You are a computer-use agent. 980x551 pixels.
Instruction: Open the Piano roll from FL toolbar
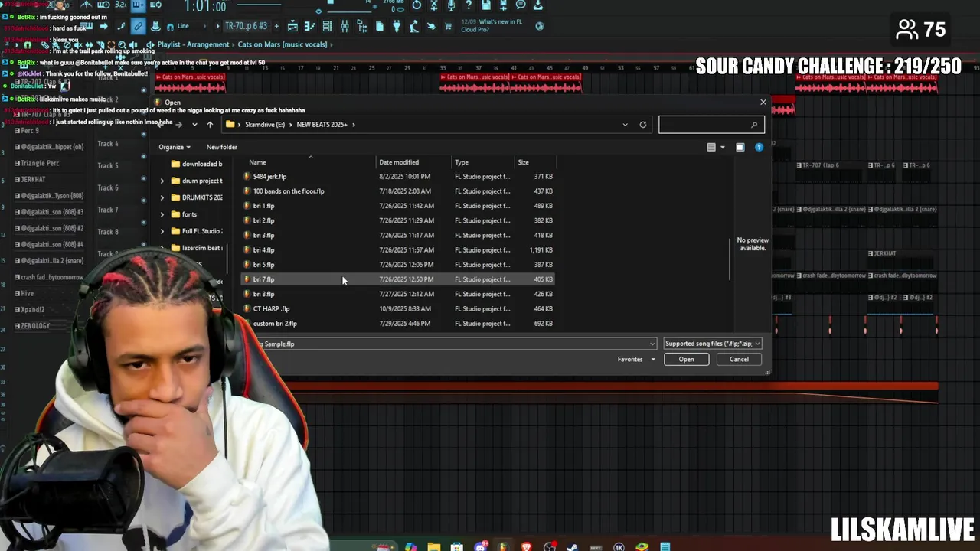point(310,26)
